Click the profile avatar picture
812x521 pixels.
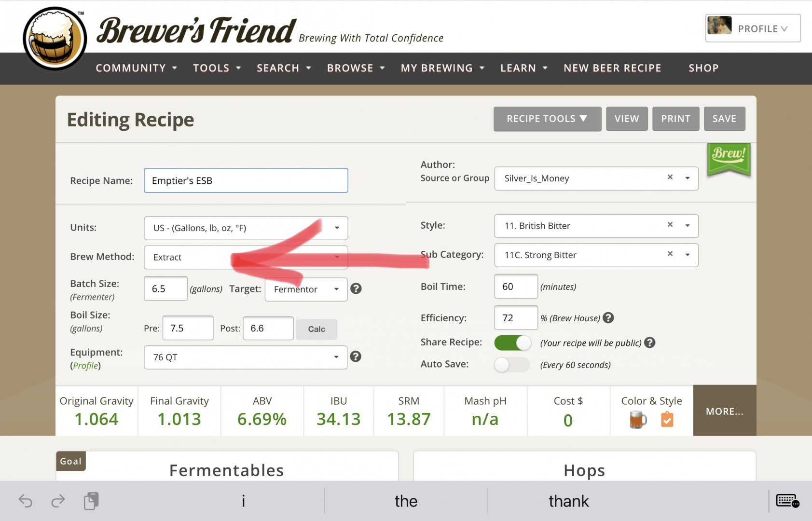tap(719, 26)
